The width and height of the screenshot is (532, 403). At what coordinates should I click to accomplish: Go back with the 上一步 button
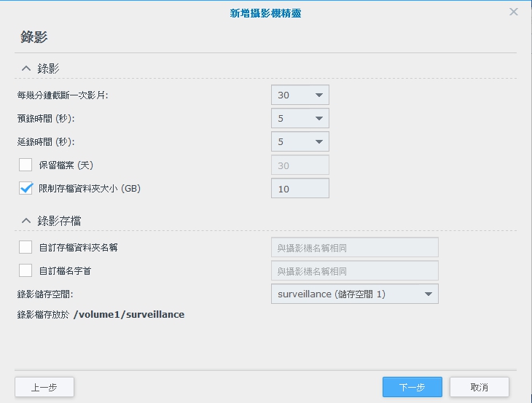pos(44,387)
